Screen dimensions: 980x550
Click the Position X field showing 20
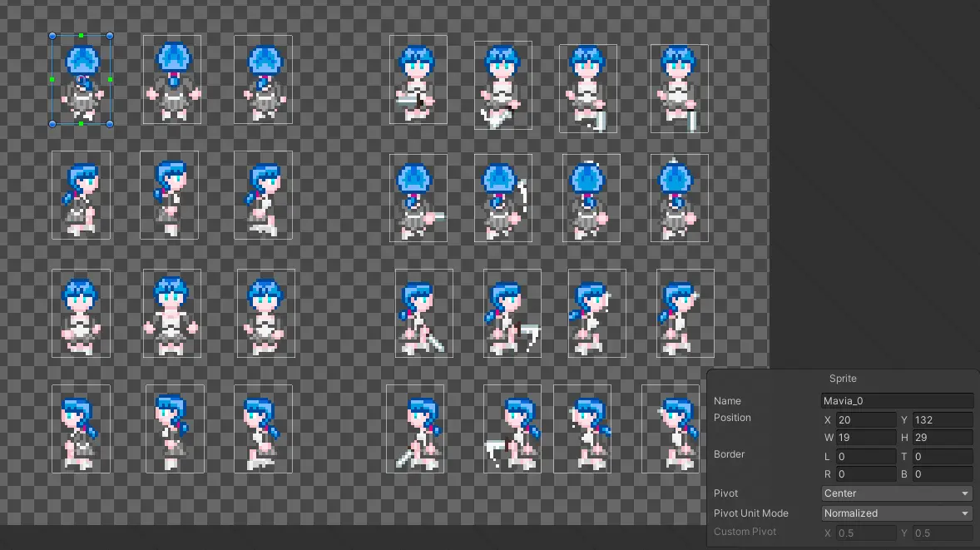(866, 420)
